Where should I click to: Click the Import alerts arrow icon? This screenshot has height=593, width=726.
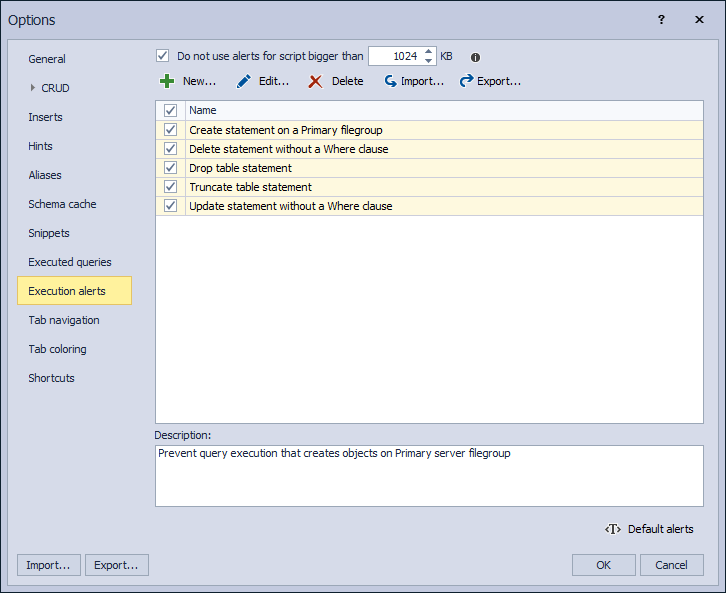[x=390, y=81]
